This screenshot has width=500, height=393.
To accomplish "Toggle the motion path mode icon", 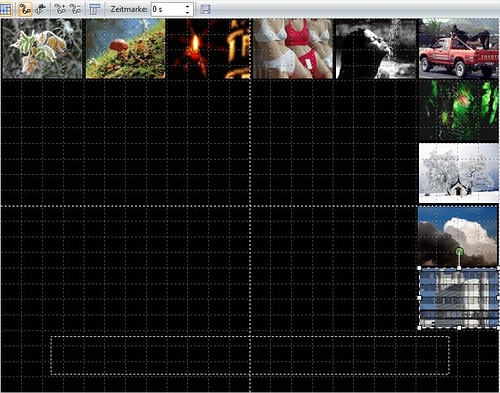I will [25, 9].
